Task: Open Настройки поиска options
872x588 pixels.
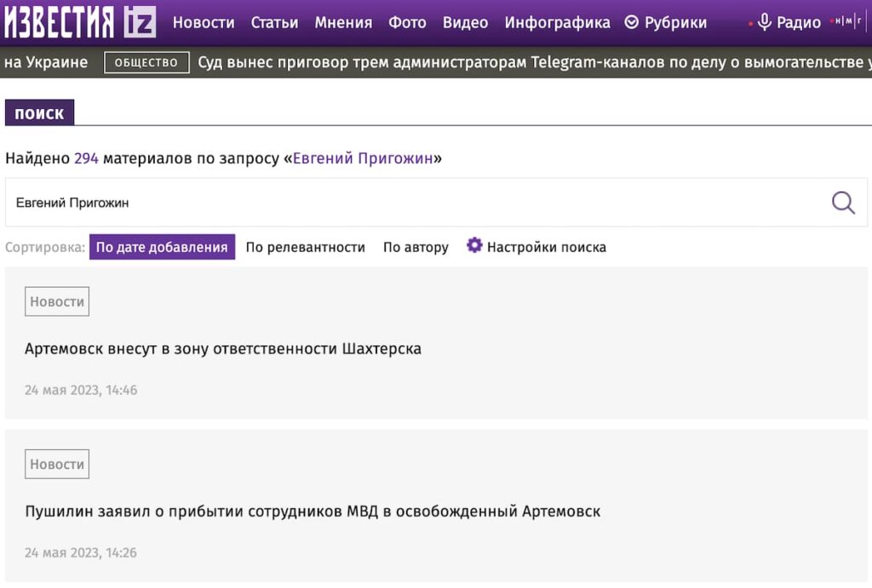Action: coord(546,248)
